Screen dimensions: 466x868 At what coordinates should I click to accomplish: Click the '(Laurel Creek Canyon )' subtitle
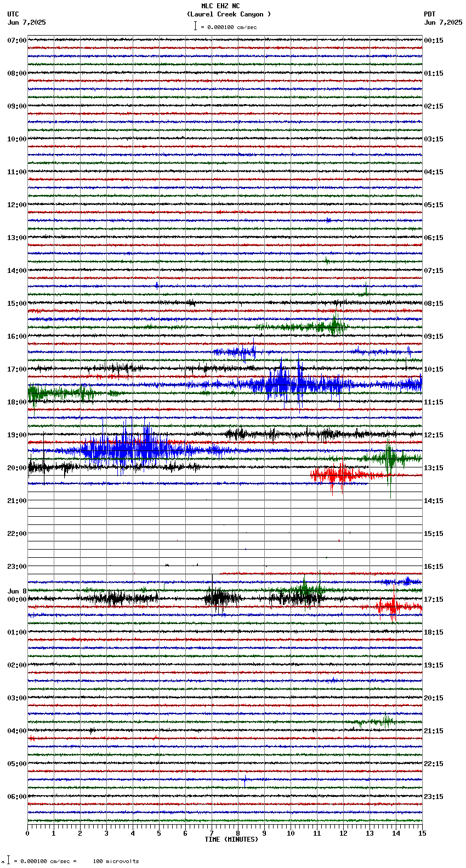click(229, 14)
